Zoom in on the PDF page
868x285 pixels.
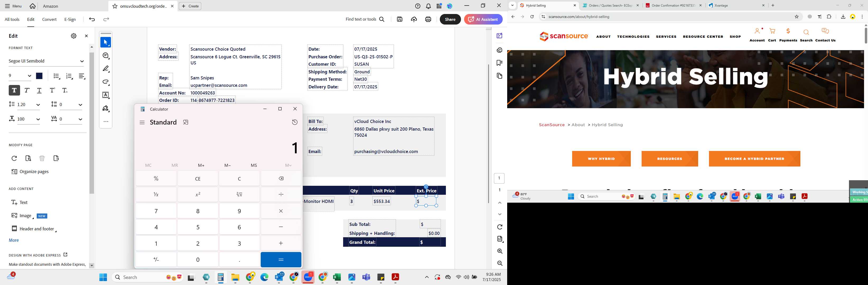click(x=500, y=251)
